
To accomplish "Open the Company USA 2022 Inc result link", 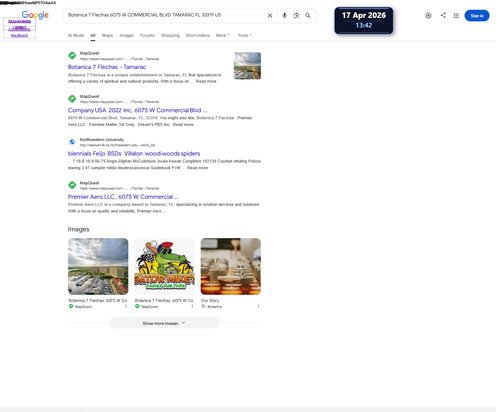I will tap(138, 110).
